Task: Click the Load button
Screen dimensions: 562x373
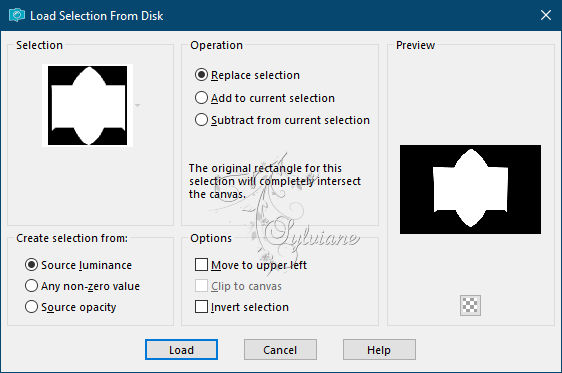Action: 181,349
